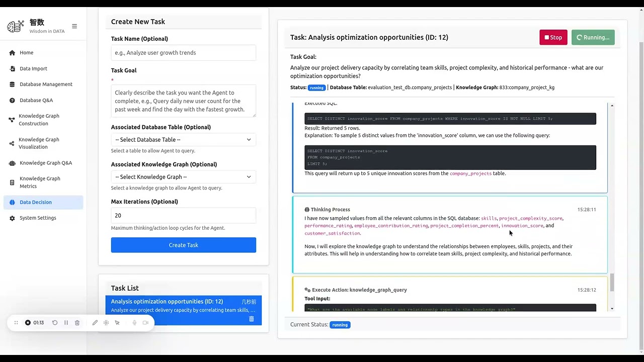Click the Task Name input field
This screenshot has height=362, width=644.
pos(184,53)
